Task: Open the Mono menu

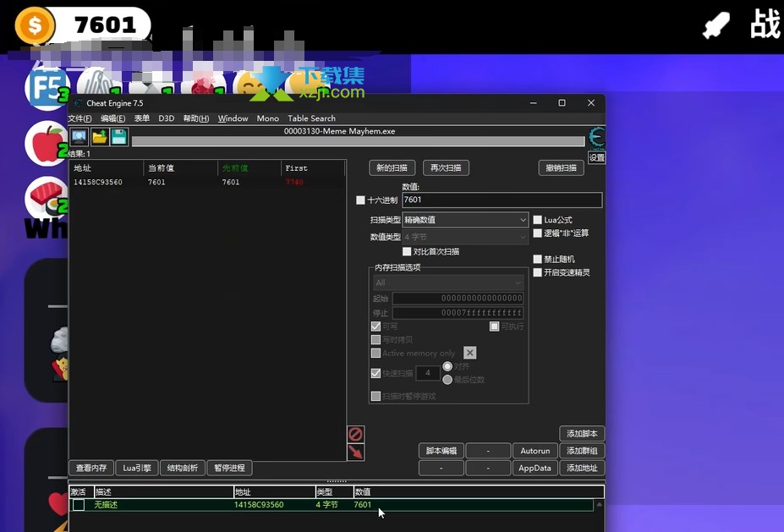Action: click(268, 118)
